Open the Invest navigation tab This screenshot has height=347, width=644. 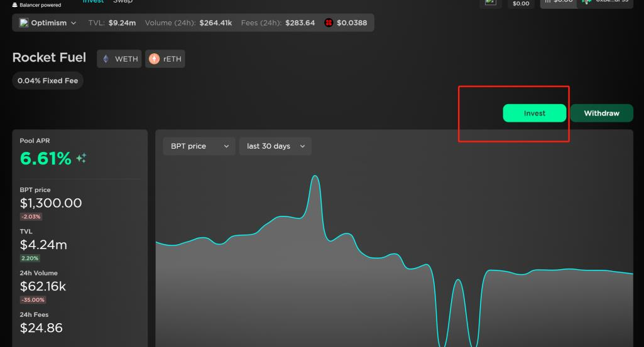pos(94,2)
